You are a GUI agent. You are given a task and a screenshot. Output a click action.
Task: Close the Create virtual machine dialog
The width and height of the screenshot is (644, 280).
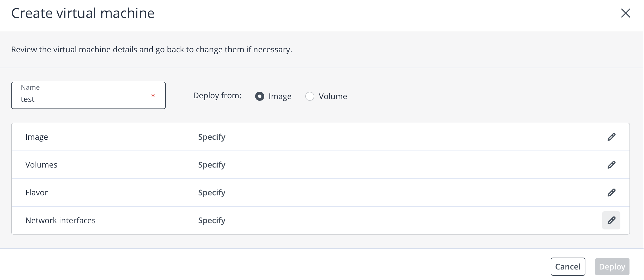coord(626,13)
